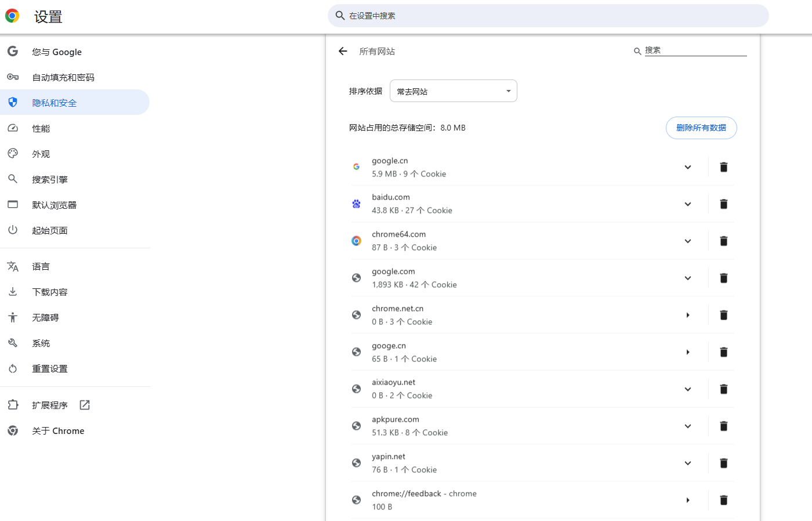Open chrome://feedback details arrow
The width and height of the screenshot is (812, 521).
click(688, 500)
